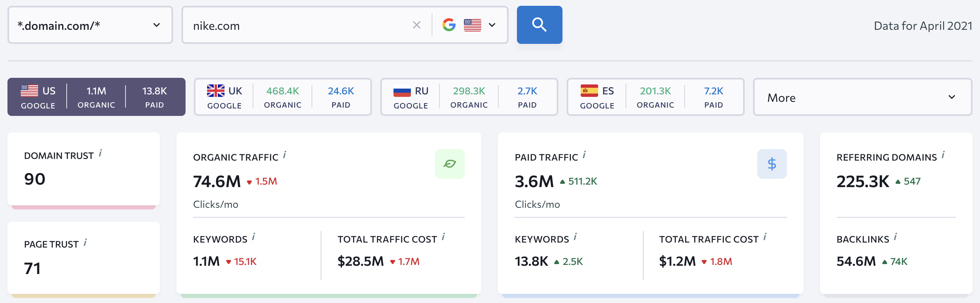Click the US flag icon in search bar
The image size is (980, 303).
click(x=473, y=25)
